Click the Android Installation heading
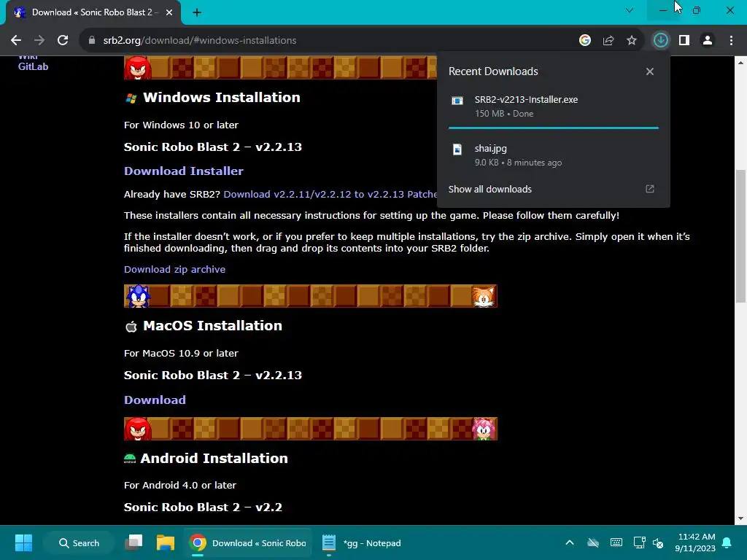Screen dimensions: 747x560 (x=214, y=459)
